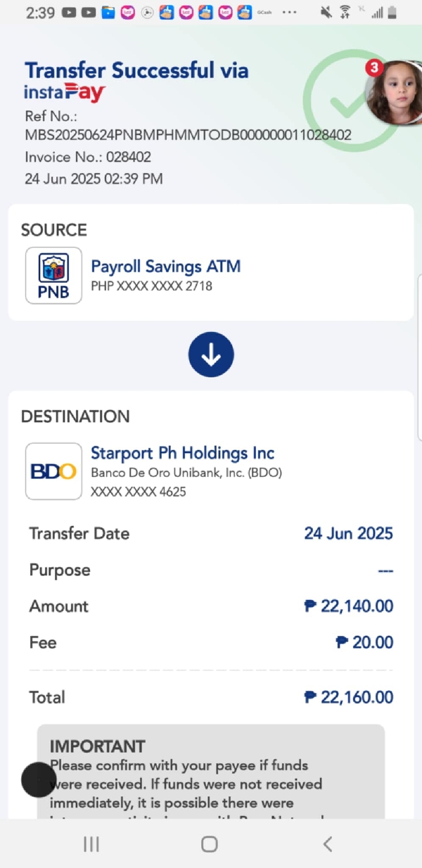Viewport: 422px width, 868px height.
Task: Tap the black floating assistive dot
Action: coord(38,779)
